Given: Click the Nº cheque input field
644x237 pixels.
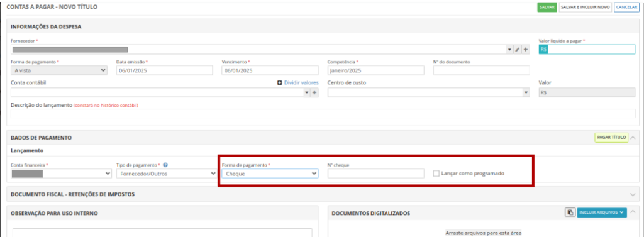Looking at the screenshot, I should click(376, 174).
